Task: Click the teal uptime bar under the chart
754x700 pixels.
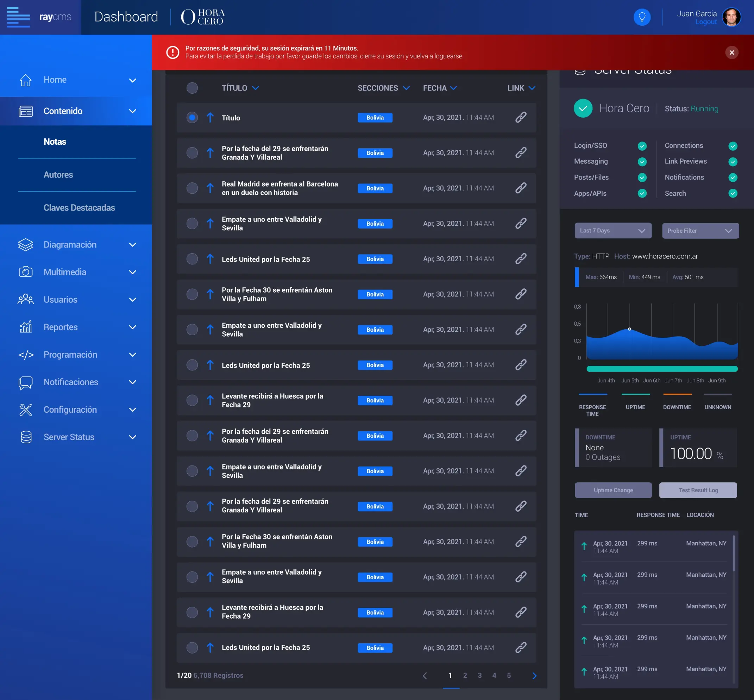Action: pos(662,368)
